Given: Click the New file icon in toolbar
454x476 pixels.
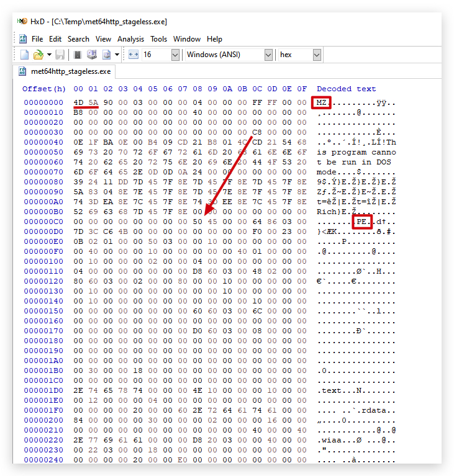Looking at the screenshot, I should [x=24, y=55].
